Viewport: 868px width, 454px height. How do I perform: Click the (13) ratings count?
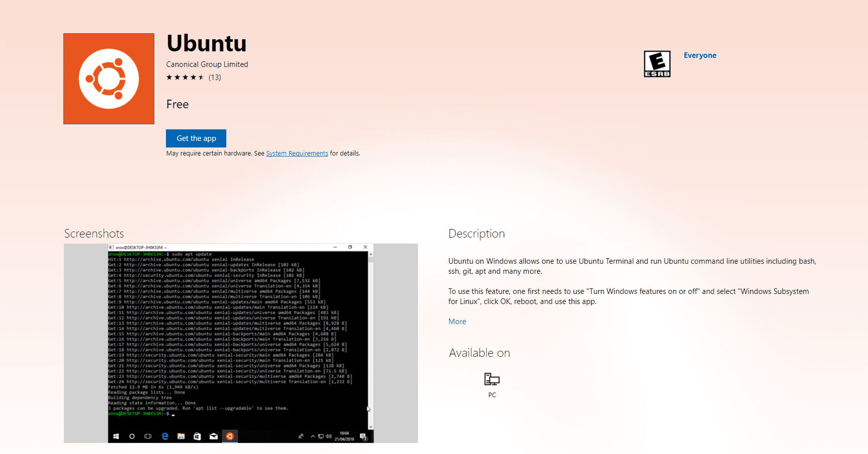215,78
